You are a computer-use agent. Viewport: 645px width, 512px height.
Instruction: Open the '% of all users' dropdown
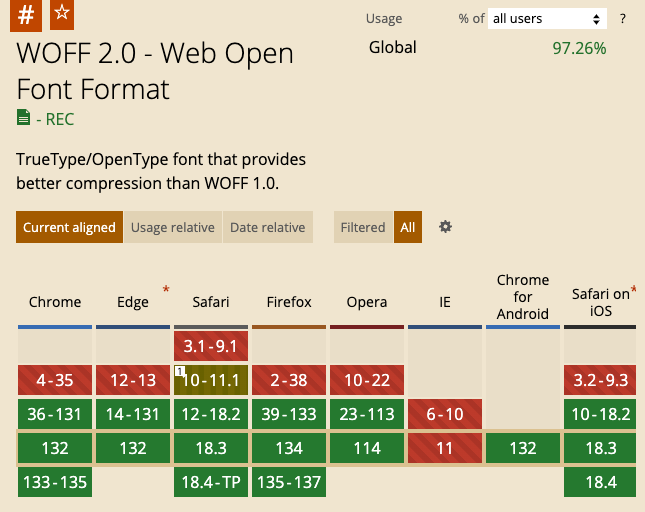pyautogui.click(x=547, y=19)
